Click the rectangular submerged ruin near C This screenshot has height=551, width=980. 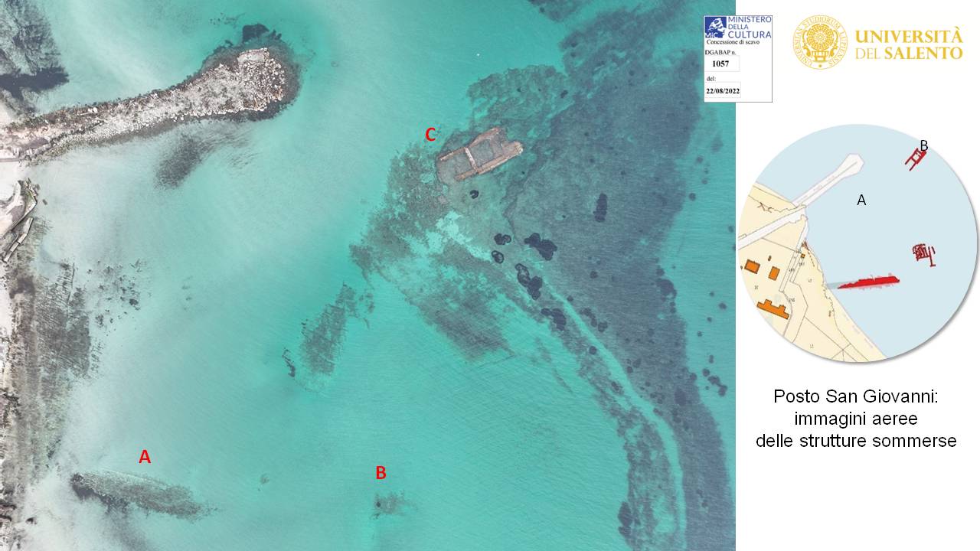pos(479,155)
